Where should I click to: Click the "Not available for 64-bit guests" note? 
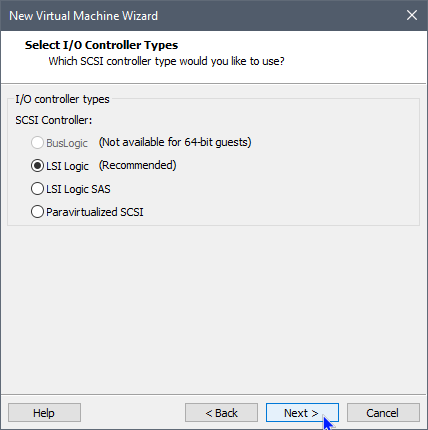(175, 142)
